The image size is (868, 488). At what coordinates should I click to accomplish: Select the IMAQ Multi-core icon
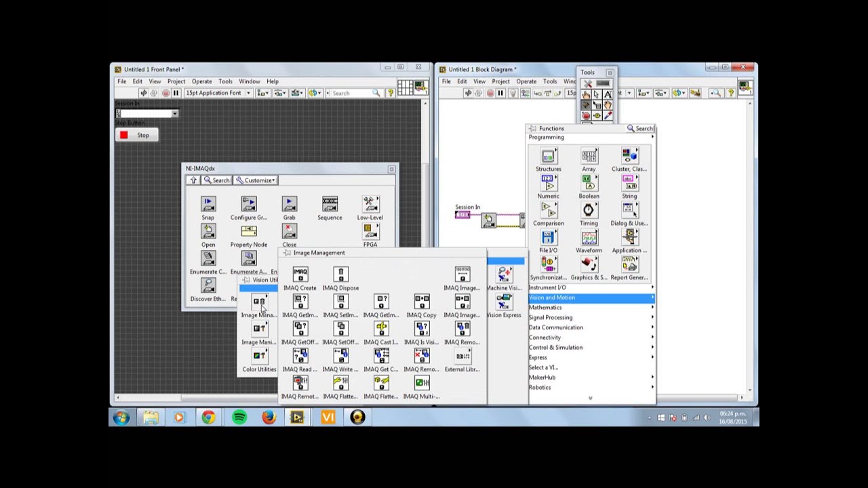click(422, 383)
